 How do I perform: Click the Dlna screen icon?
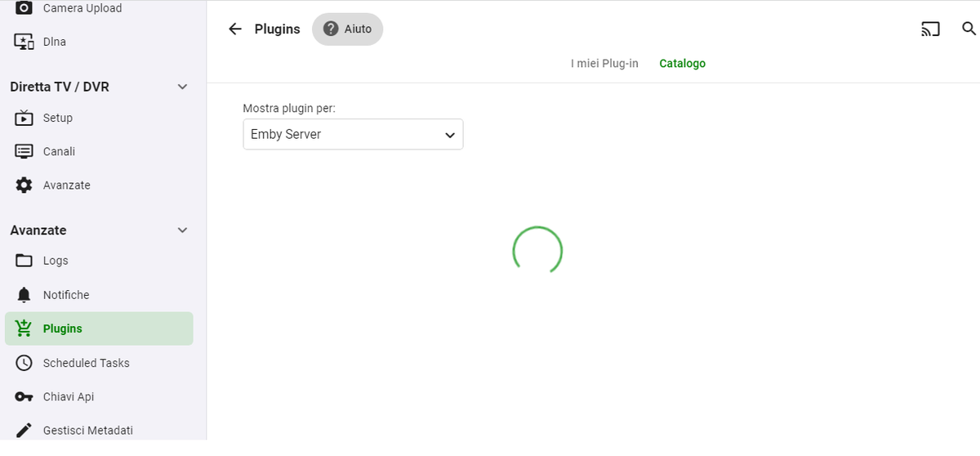[x=24, y=42]
